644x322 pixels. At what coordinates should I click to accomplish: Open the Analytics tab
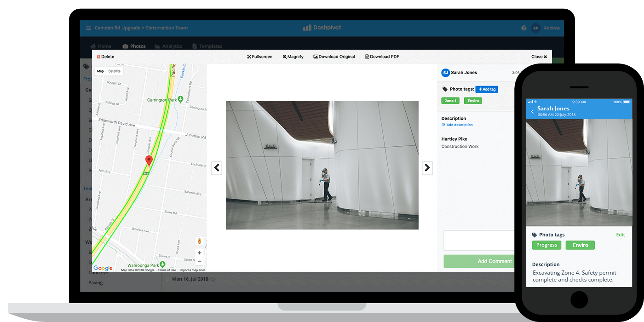coord(169,46)
